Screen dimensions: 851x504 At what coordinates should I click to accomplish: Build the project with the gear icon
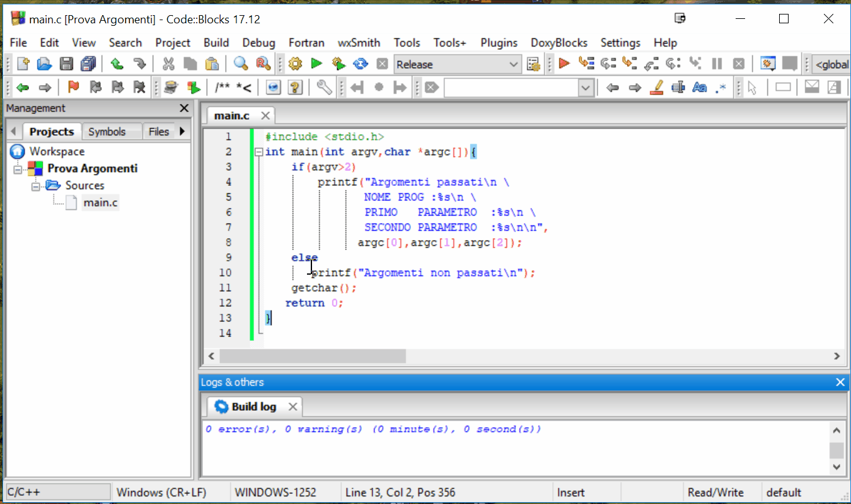pyautogui.click(x=296, y=64)
